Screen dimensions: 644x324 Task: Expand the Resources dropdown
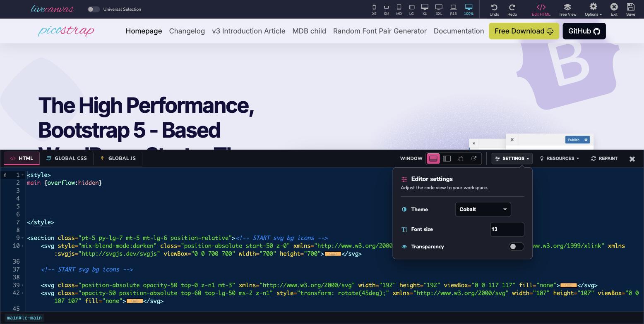559,158
